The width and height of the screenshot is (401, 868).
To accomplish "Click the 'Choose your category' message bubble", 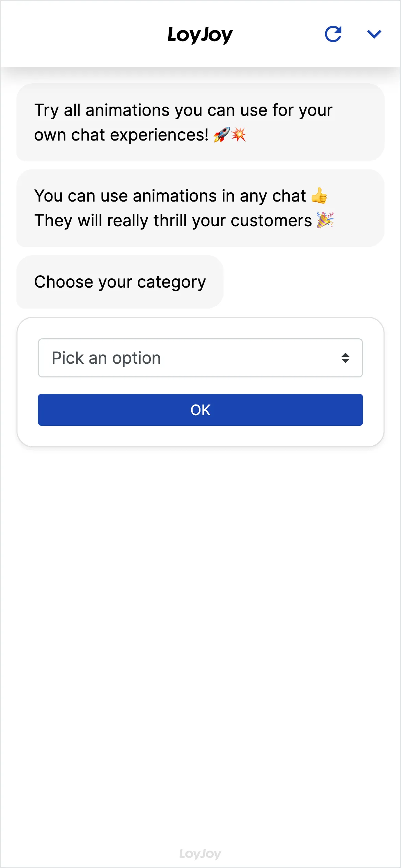I will [120, 282].
